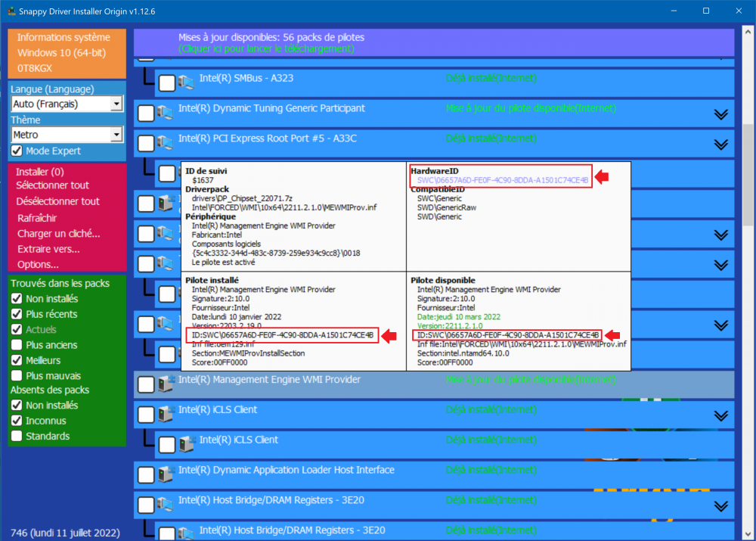
Task: Click the scrollbar down arrow
Action: pos(748,534)
